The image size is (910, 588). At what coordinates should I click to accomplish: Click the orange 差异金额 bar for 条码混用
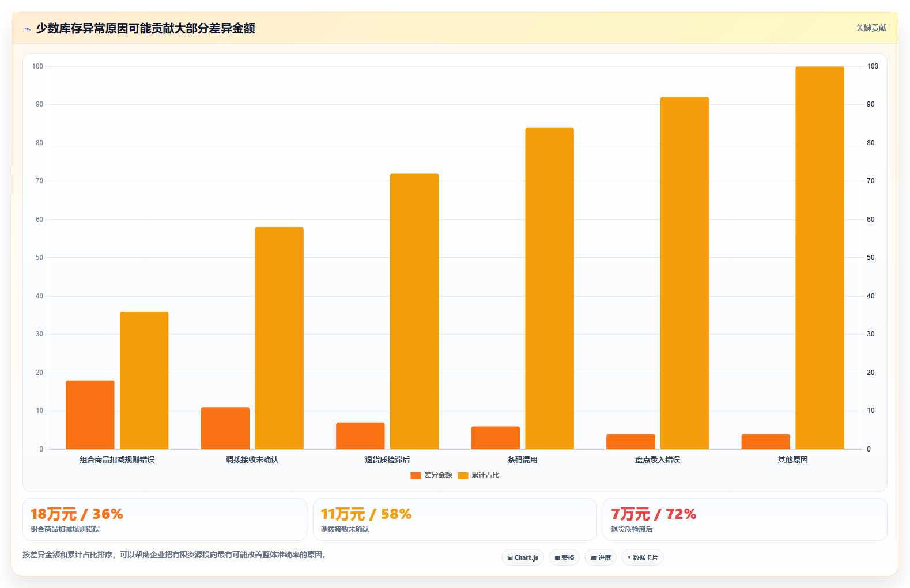pos(496,438)
